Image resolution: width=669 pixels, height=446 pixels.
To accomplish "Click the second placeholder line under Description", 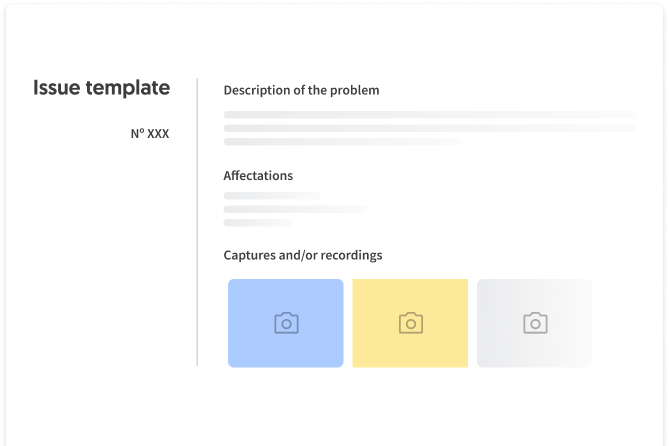I will 430,128.
